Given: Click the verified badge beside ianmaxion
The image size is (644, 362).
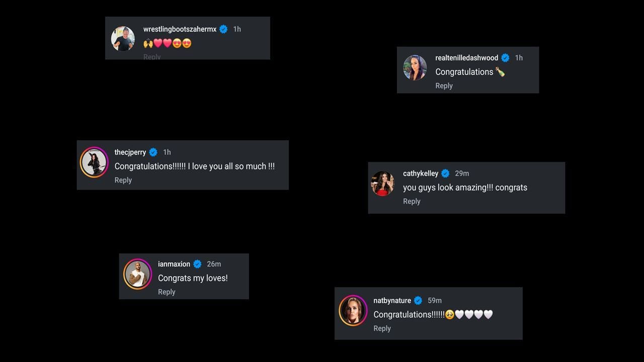Looking at the screenshot, I should [x=197, y=263].
